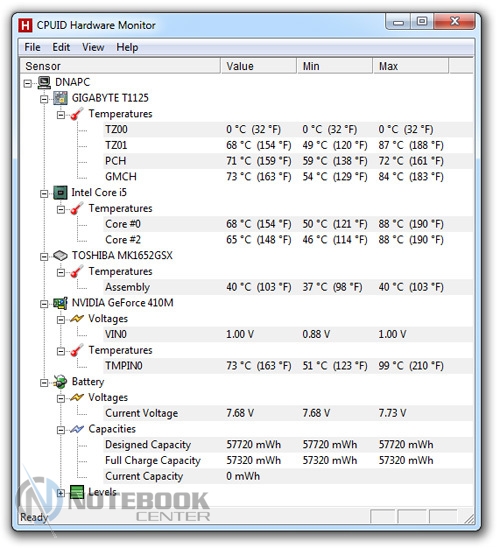Select the GIGABYTE T1125 motherboard icon
500x548 pixels.
point(60,98)
